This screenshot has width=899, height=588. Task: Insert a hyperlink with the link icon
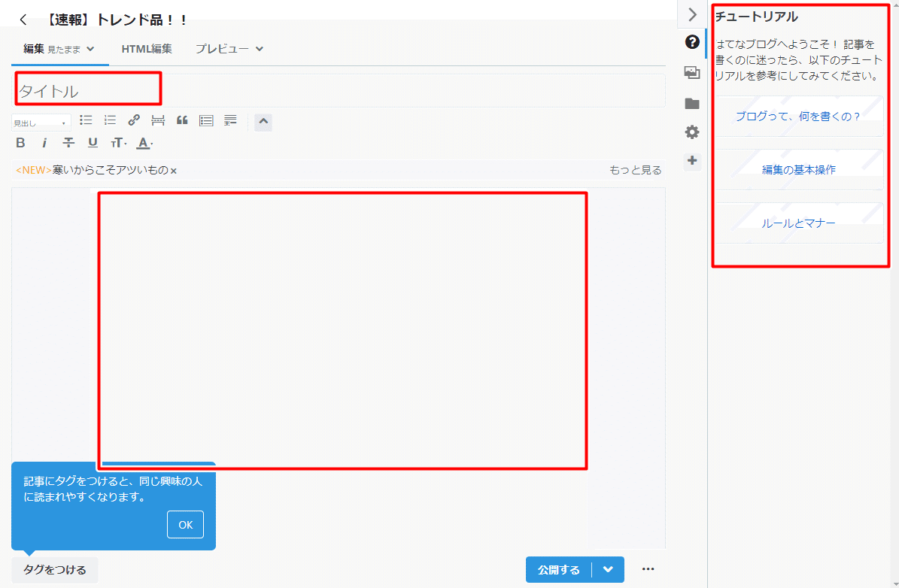coord(134,120)
